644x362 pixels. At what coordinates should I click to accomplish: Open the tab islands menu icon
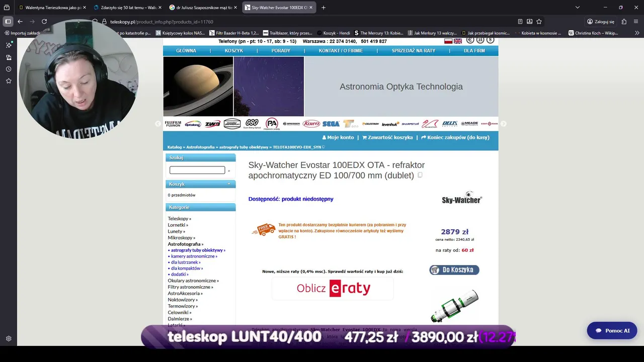[x=7, y=8]
